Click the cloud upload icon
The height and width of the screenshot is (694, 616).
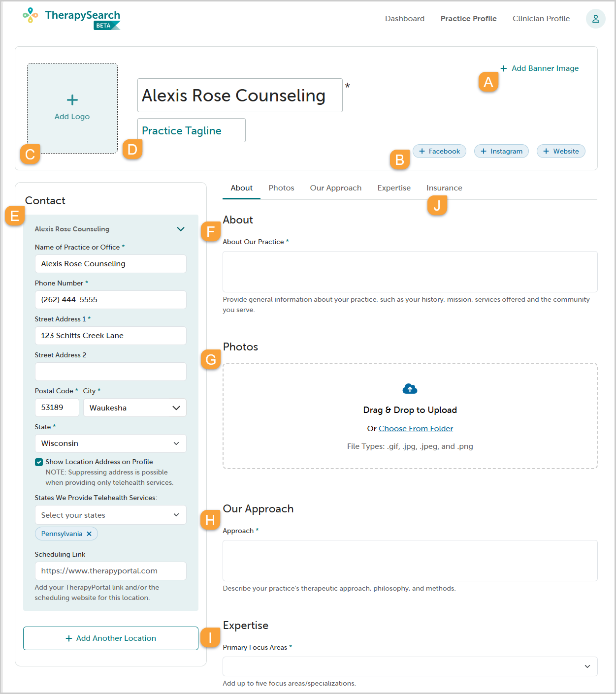pyautogui.click(x=410, y=389)
